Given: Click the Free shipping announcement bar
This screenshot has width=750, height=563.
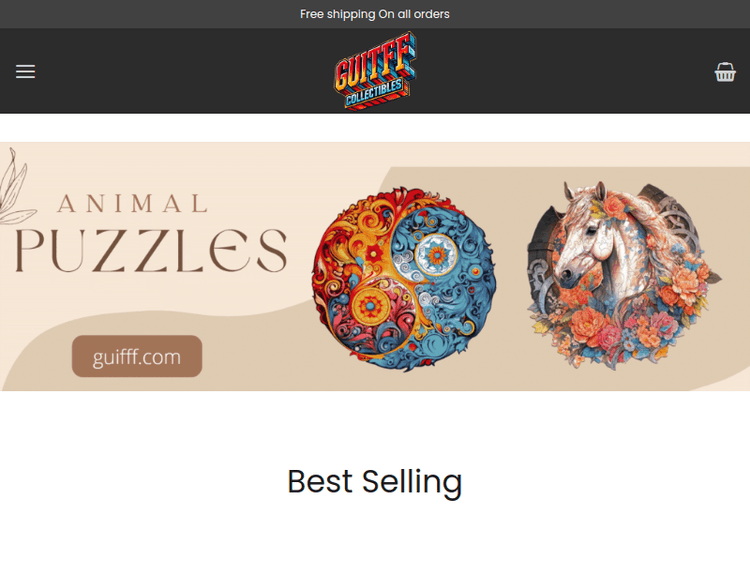Looking at the screenshot, I should [x=375, y=14].
